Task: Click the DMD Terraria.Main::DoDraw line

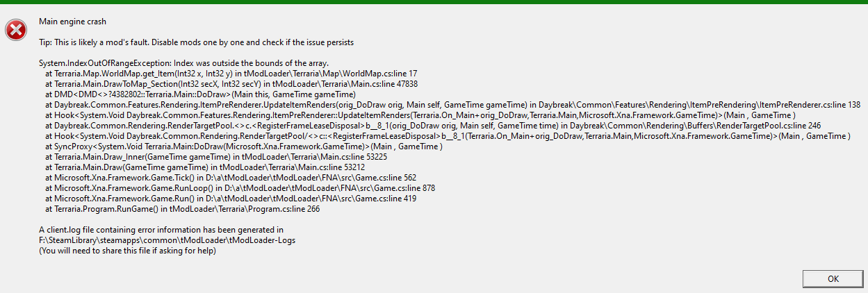Action: [x=201, y=94]
